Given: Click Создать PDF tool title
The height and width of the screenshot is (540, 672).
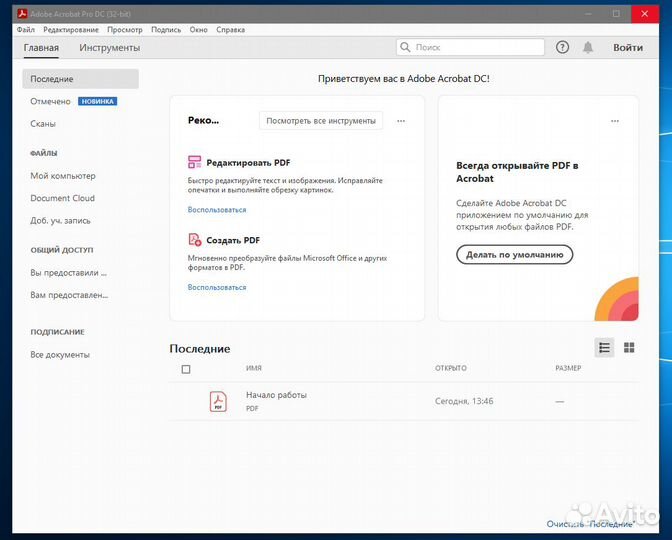Looking at the screenshot, I should (x=233, y=240).
